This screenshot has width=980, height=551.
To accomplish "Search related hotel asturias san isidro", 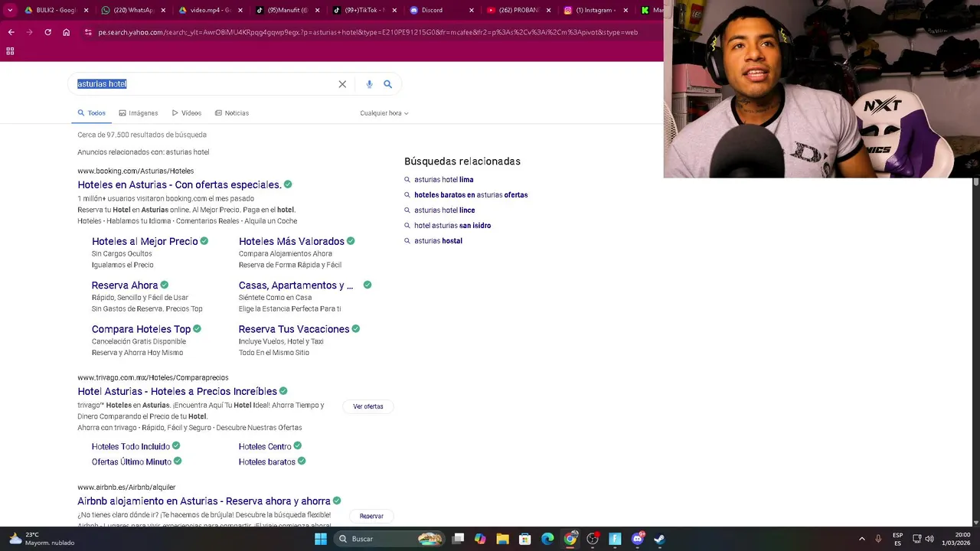I will (452, 226).
